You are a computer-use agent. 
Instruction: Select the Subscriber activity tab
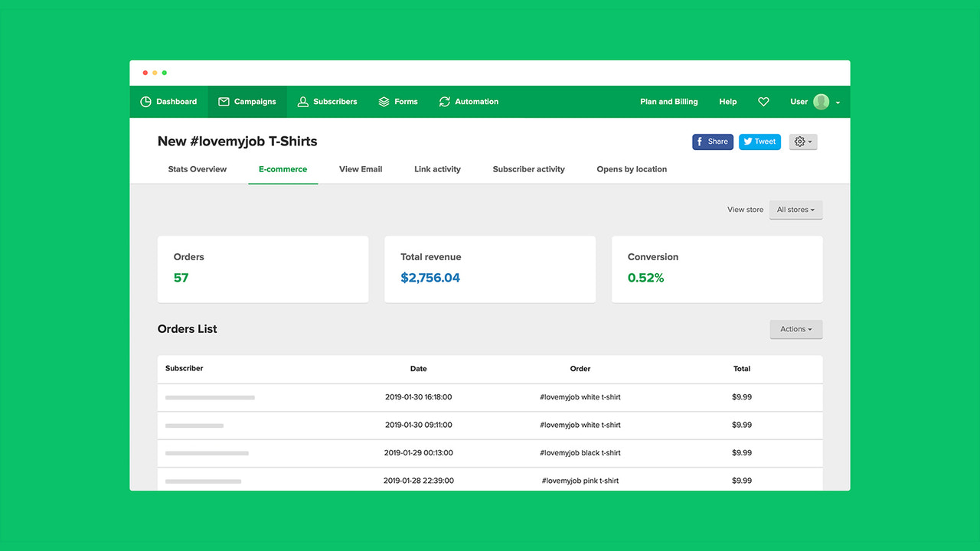tap(528, 169)
